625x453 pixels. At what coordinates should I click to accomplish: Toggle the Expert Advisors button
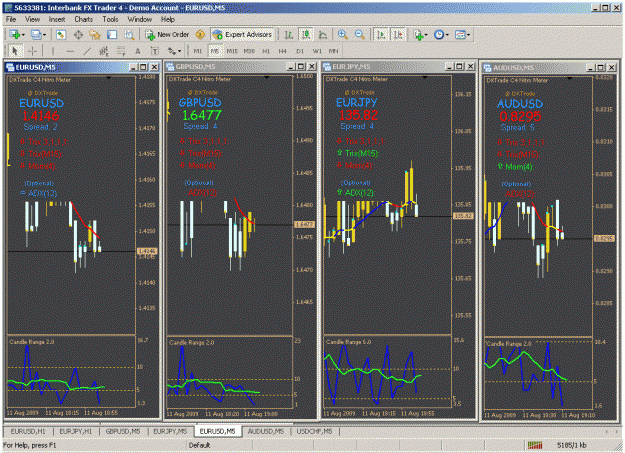243,35
